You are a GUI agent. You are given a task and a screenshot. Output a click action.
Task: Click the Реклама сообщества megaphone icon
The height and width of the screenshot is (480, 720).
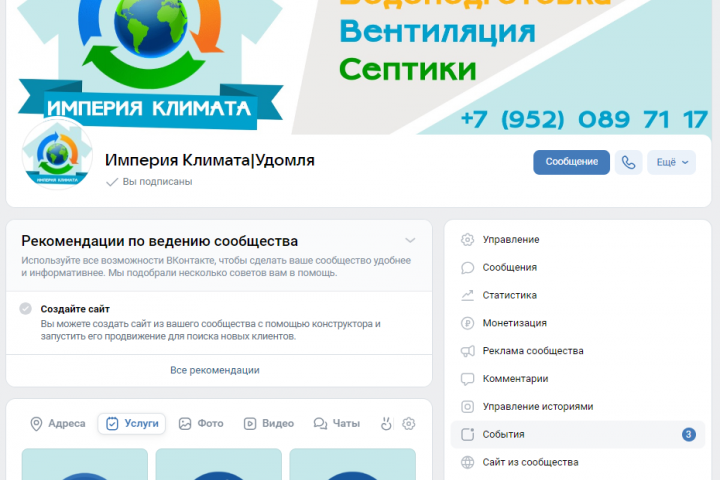click(467, 351)
